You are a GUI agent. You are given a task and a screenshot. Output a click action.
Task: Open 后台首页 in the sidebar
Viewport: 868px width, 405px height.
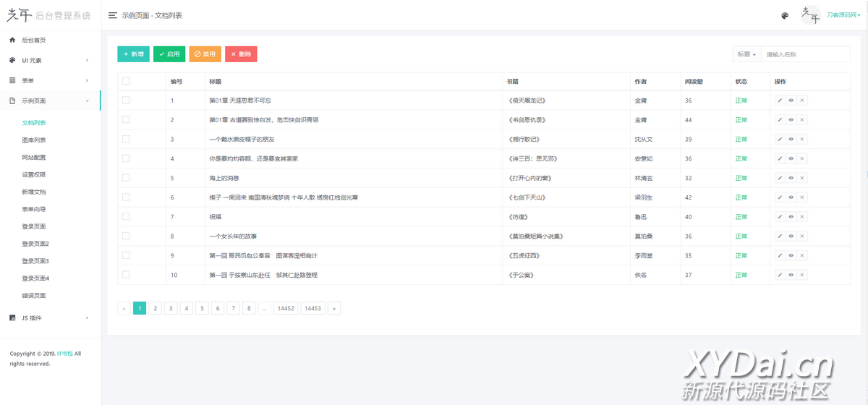[x=34, y=40]
